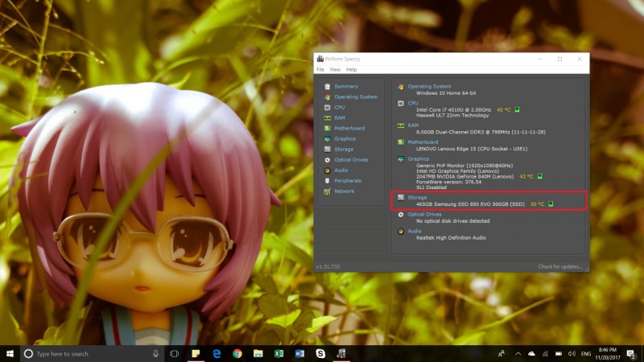Open Audio heading in summary panel

point(415,232)
